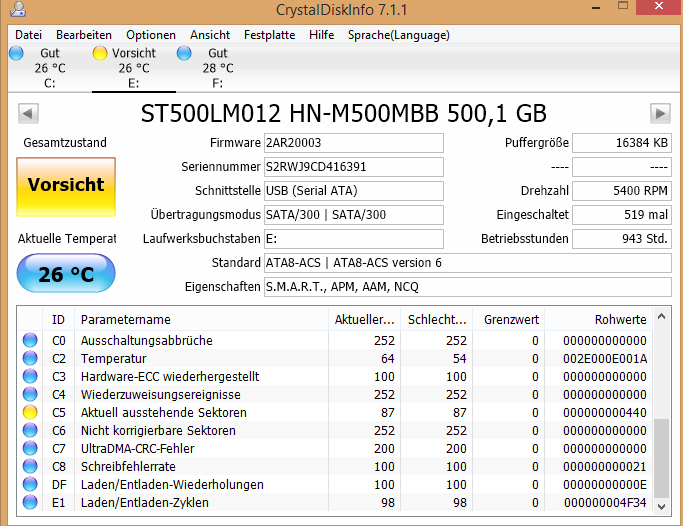Click the Drehzahl value 5400 RPM
The image size is (683, 526).
(622, 191)
